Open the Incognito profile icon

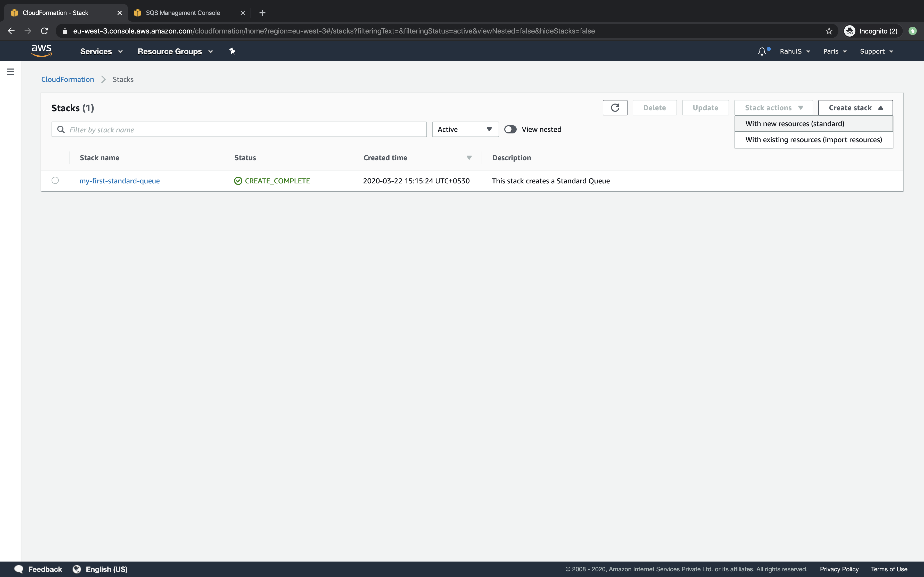pyautogui.click(x=849, y=31)
